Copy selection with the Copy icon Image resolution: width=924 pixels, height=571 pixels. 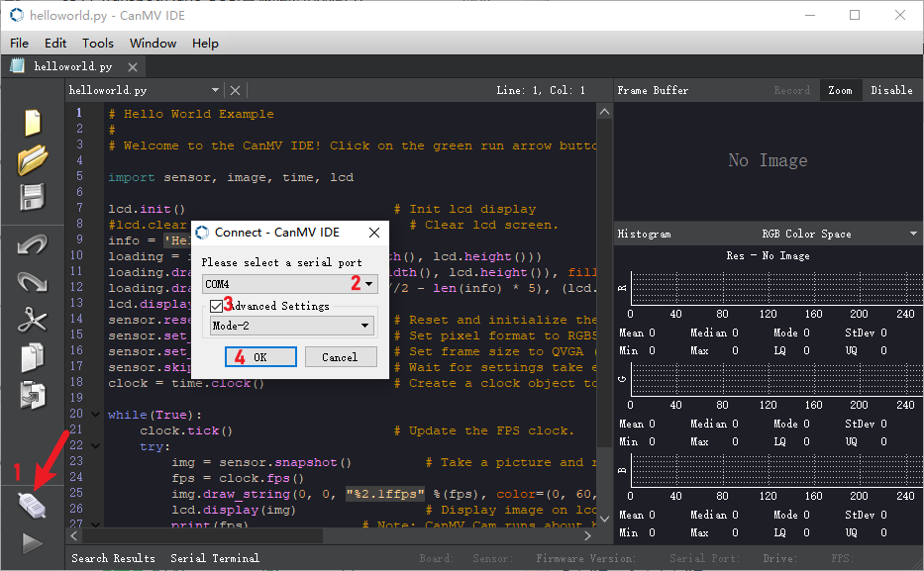pos(33,357)
